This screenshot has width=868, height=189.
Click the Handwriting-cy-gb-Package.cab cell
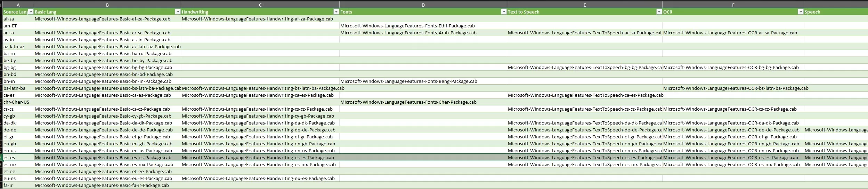tap(260, 116)
